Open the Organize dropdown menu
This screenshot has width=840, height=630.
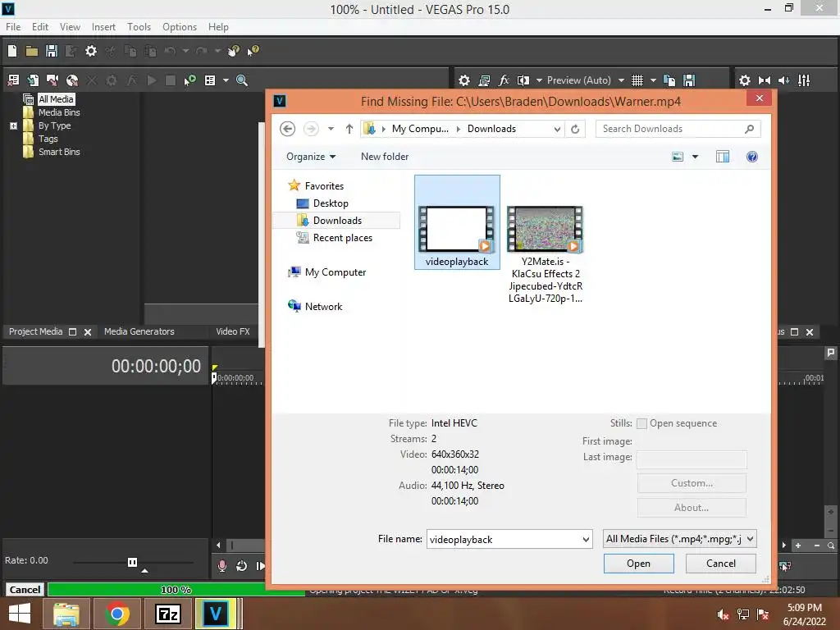(x=311, y=157)
